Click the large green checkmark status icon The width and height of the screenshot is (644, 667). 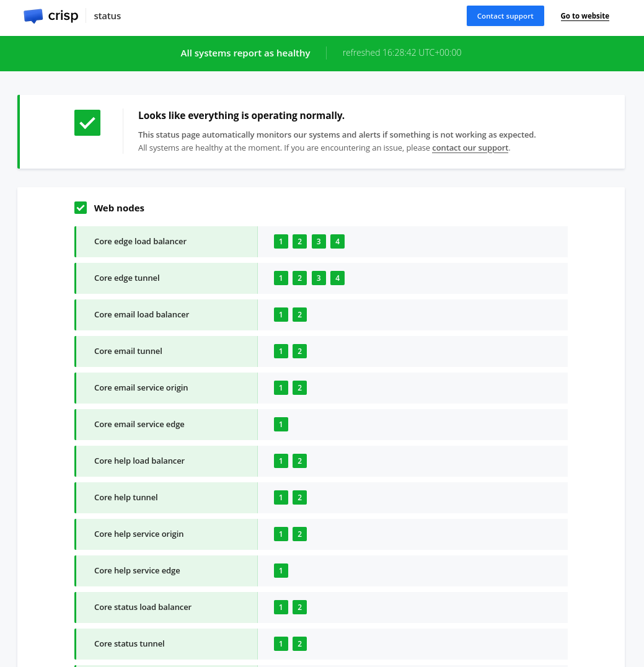pyautogui.click(x=87, y=123)
